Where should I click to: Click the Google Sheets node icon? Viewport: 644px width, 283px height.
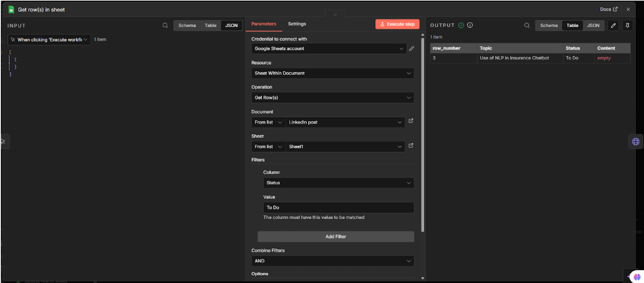click(x=12, y=9)
